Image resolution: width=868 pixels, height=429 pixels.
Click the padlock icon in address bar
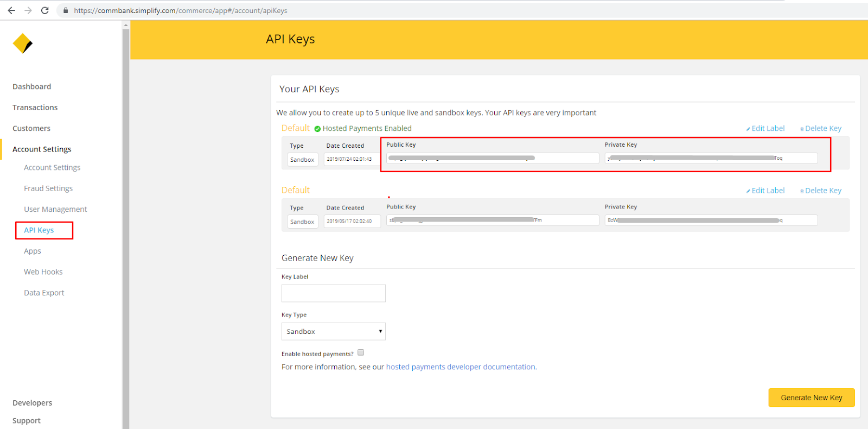pyautogui.click(x=66, y=10)
